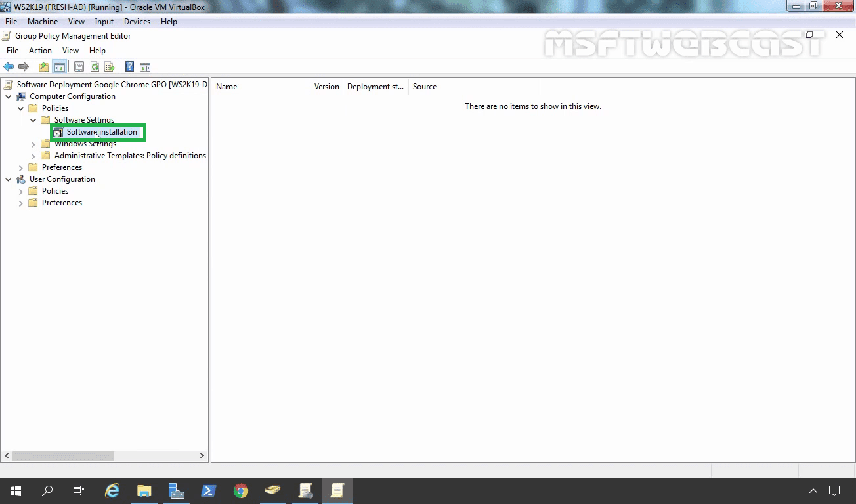Click the Computer Configuration computer icon

click(x=21, y=96)
